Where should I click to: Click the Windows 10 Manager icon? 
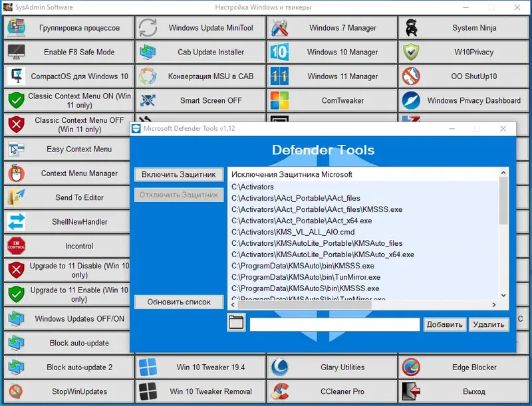(x=279, y=52)
